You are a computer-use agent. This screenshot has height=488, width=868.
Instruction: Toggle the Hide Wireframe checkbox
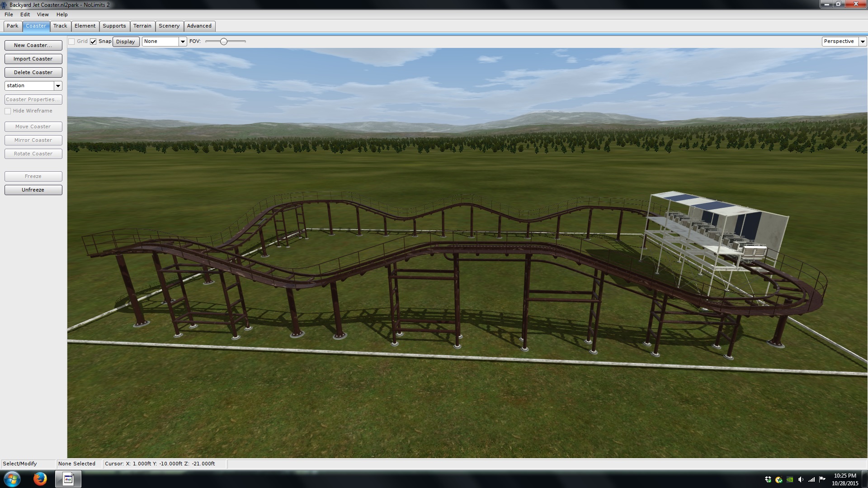(8, 111)
